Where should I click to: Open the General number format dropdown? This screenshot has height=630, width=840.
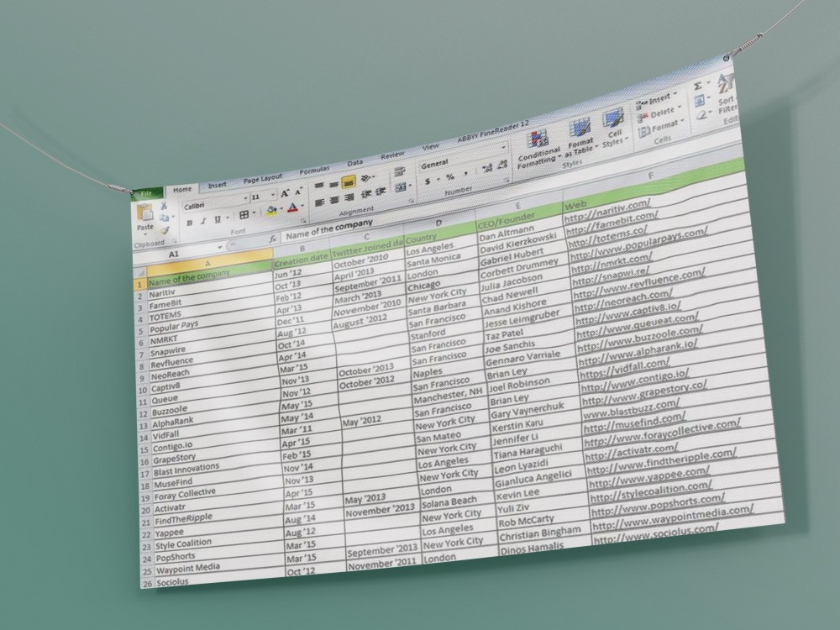click(503, 147)
